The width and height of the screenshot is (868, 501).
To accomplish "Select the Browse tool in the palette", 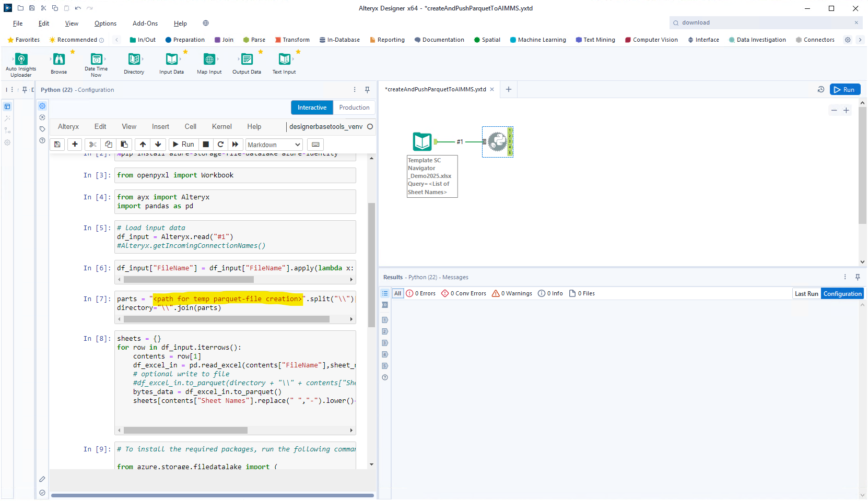I will (59, 64).
